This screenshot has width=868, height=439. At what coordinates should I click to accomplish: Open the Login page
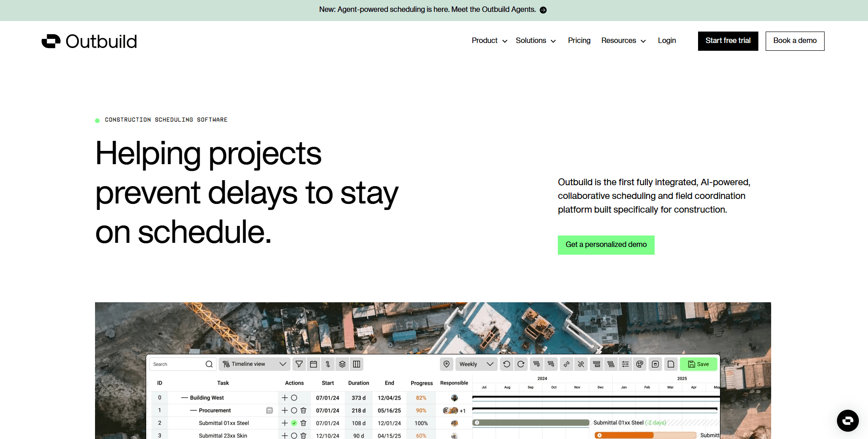[x=667, y=41]
